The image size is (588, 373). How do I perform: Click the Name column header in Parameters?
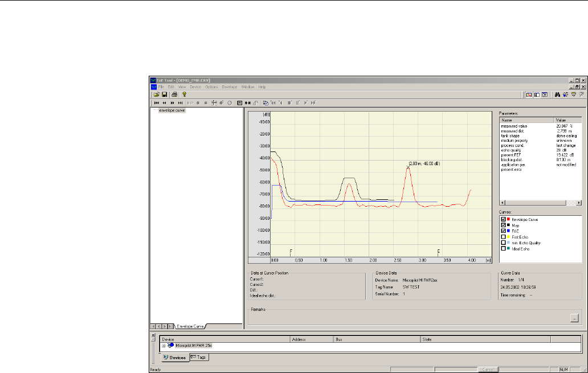click(526, 120)
